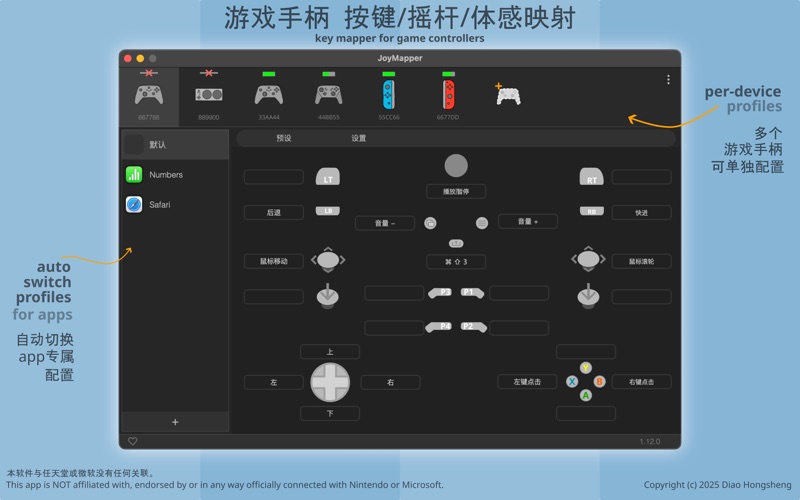Open the three-dot more options menu
800x500 pixels.
[x=668, y=80]
